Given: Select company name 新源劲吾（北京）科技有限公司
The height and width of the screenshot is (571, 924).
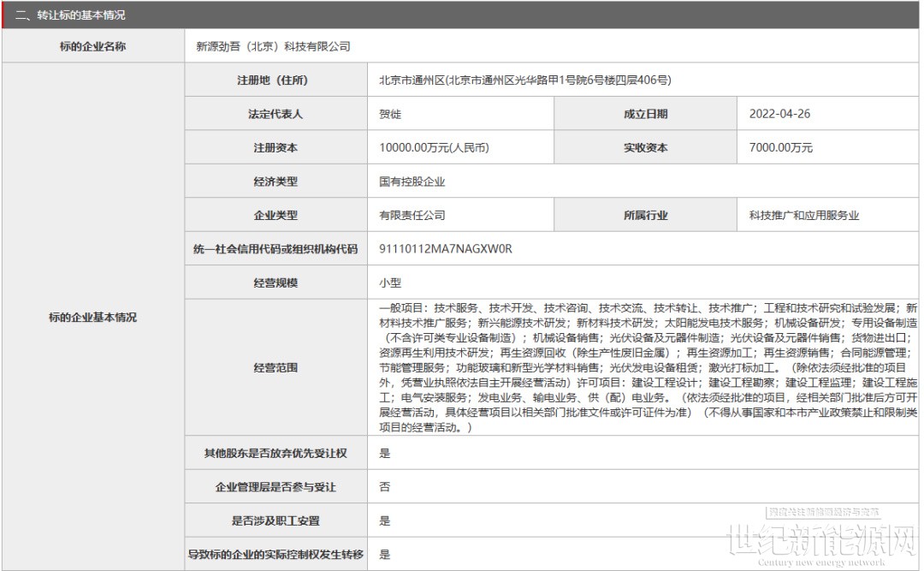Looking at the screenshot, I should click(x=273, y=46).
